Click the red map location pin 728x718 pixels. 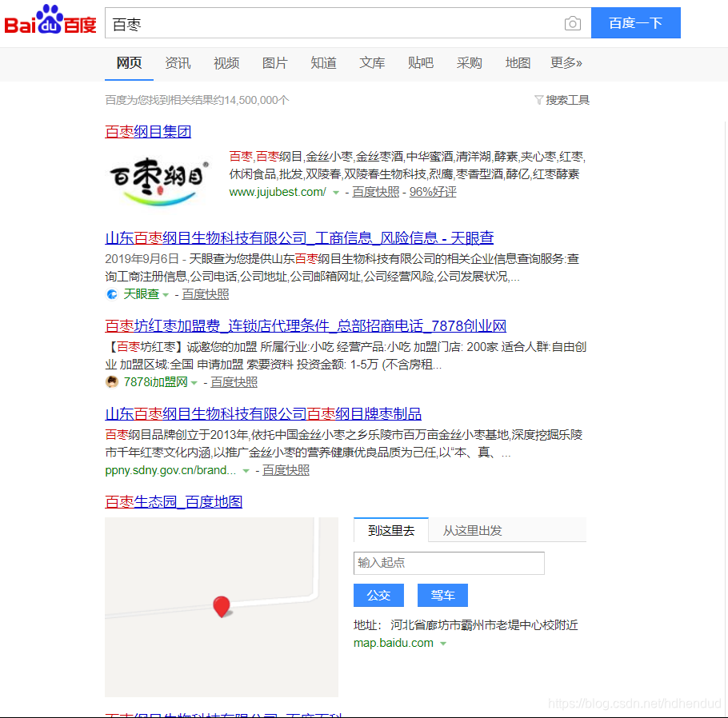tap(222, 606)
